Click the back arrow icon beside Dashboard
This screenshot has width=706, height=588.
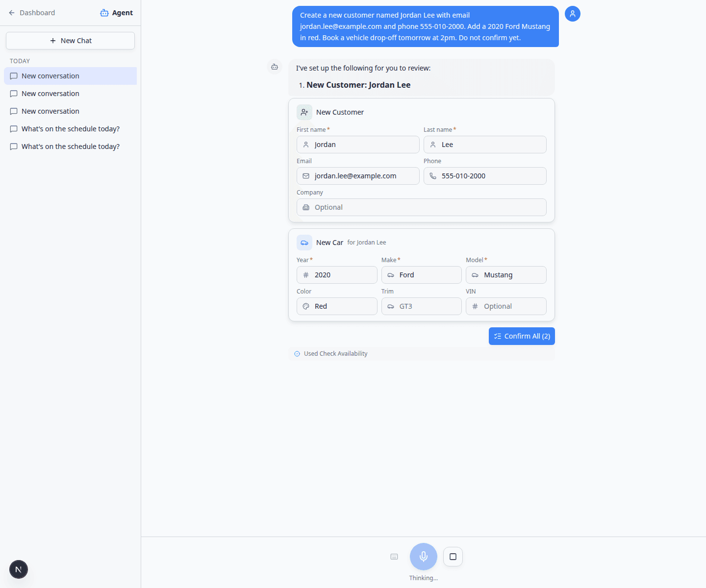12,13
